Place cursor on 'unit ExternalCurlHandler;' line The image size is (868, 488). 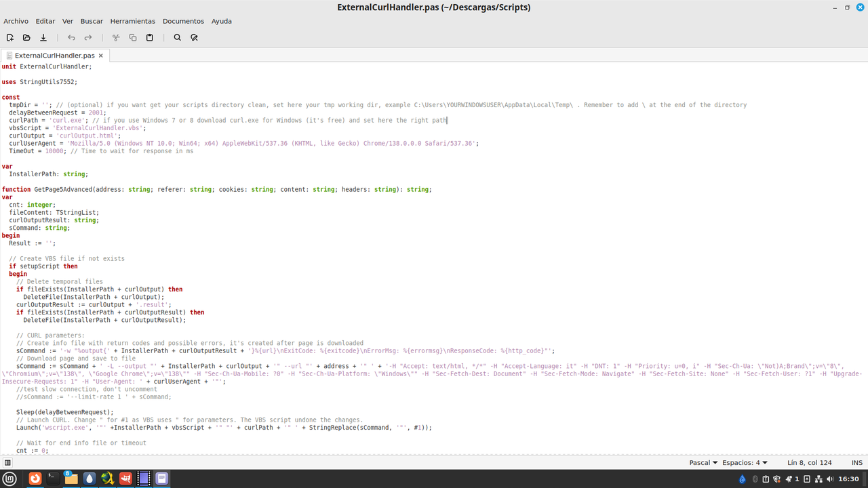pos(47,66)
